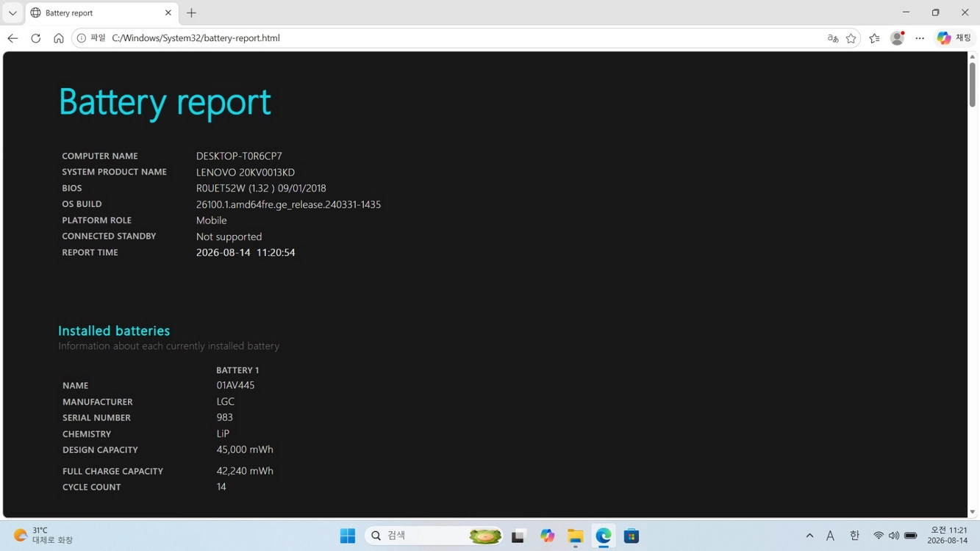The height and width of the screenshot is (551, 980).
Task: Select battery name 01AV445
Action: 235,385
